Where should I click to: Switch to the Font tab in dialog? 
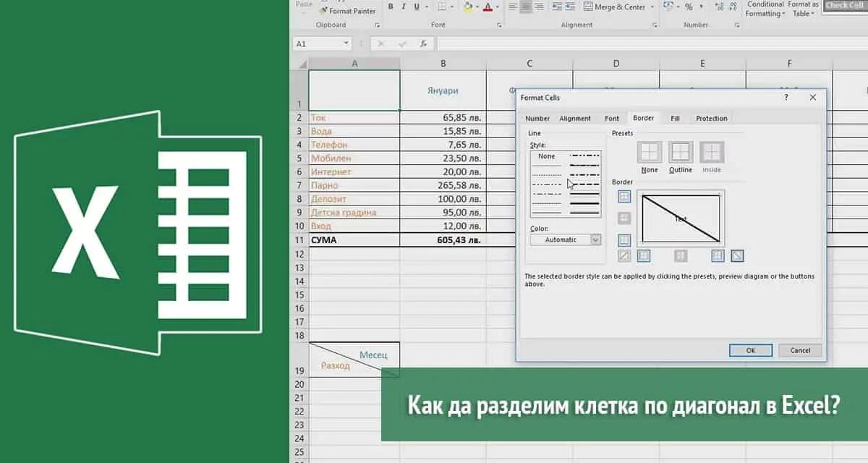pyautogui.click(x=612, y=119)
